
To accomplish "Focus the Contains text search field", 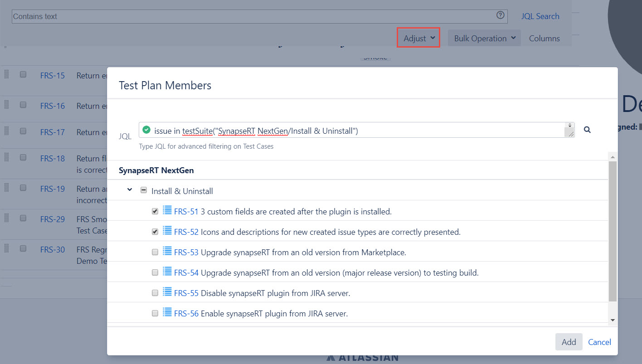I will (259, 16).
